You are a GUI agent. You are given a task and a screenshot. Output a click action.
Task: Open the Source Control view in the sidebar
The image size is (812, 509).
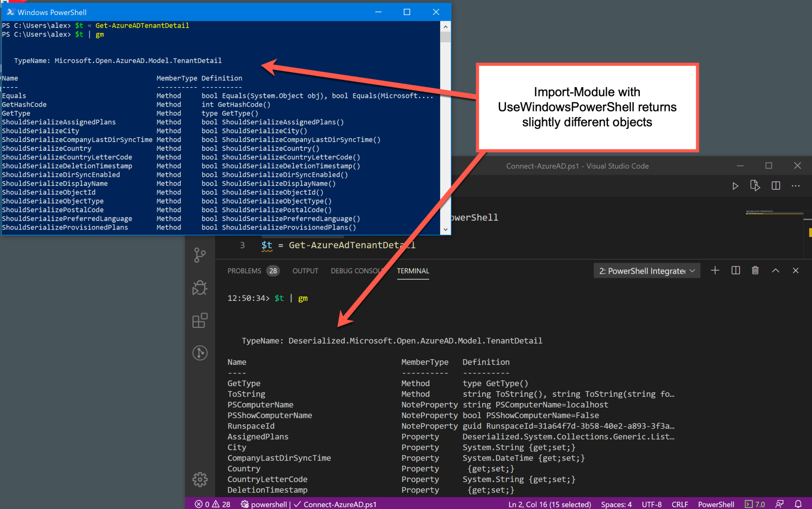(200, 255)
